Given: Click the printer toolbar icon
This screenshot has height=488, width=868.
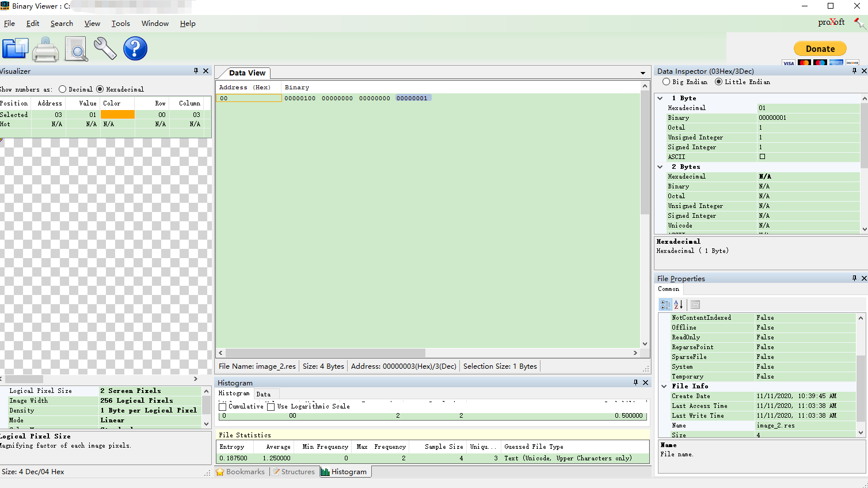Looking at the screenshot, I should tap(45, 49).
